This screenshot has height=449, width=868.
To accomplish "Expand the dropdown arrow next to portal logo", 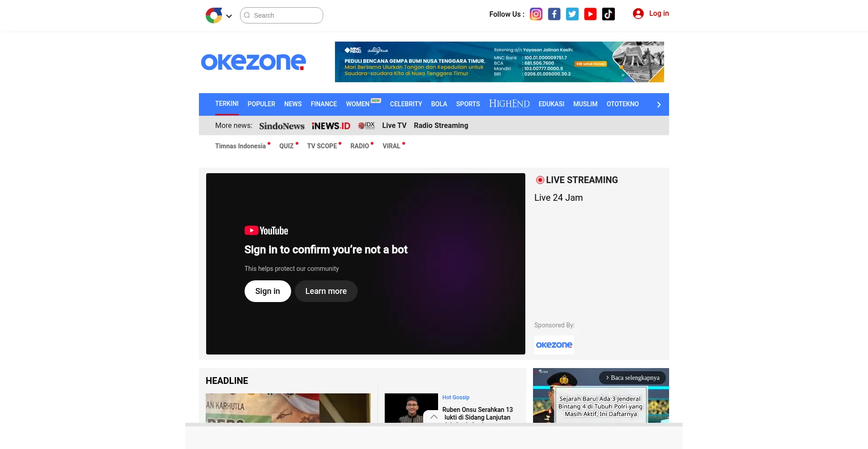I will pyautogui.click(x=229, y=16).
